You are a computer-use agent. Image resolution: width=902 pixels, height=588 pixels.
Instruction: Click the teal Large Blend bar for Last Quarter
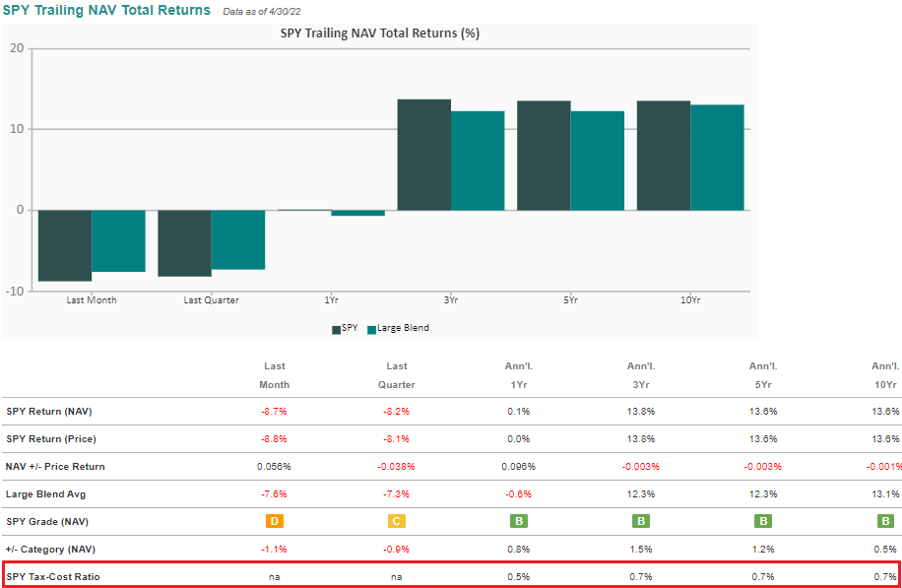click(238, 240)
